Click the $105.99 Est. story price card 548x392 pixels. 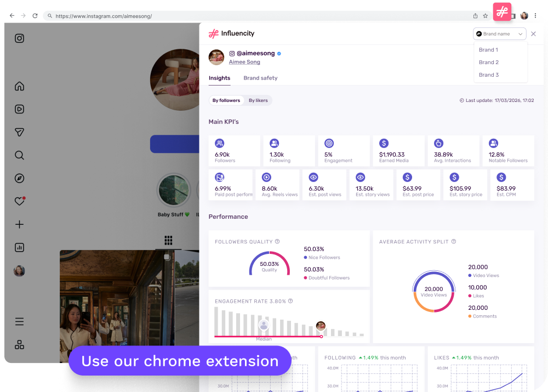pos(465,185)
